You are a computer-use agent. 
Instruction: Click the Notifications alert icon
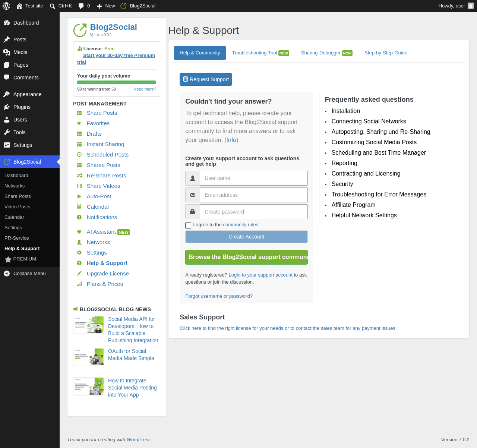click(x=79, y=217)
